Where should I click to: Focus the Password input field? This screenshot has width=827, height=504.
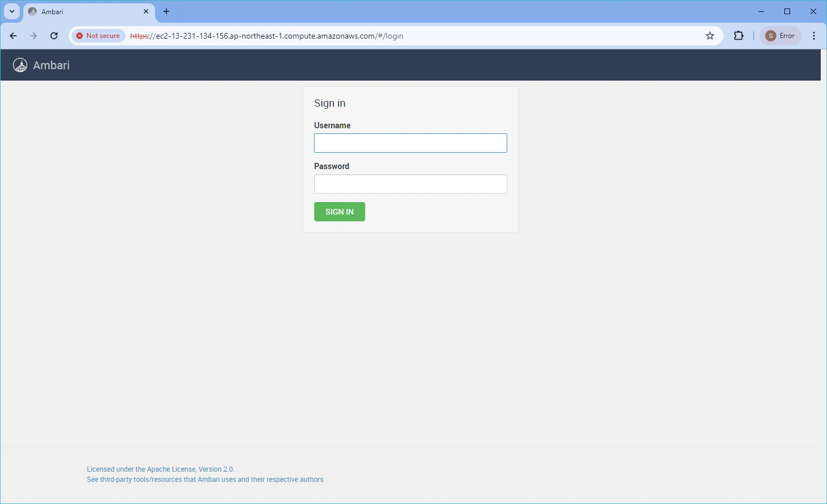point(411,184)
